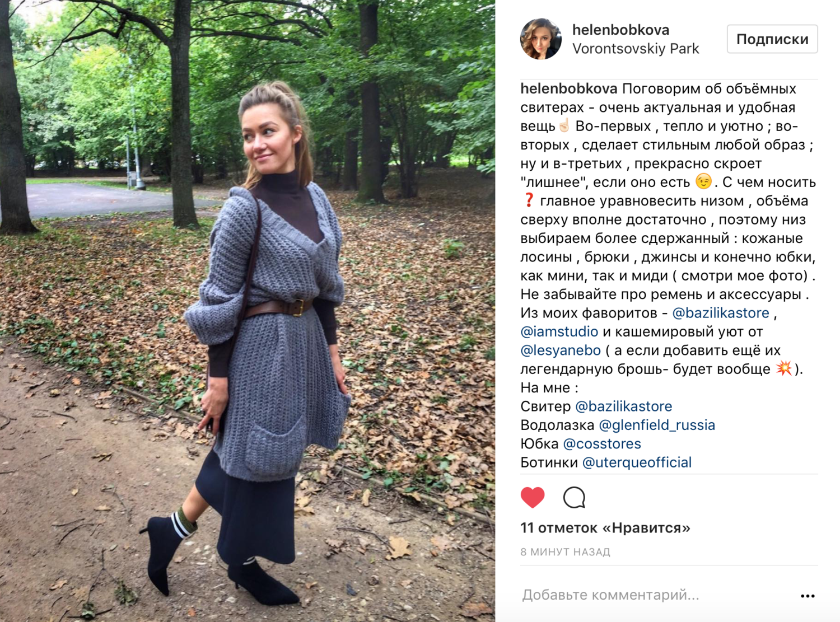Open the three-dot more options menu

(808, 596)
